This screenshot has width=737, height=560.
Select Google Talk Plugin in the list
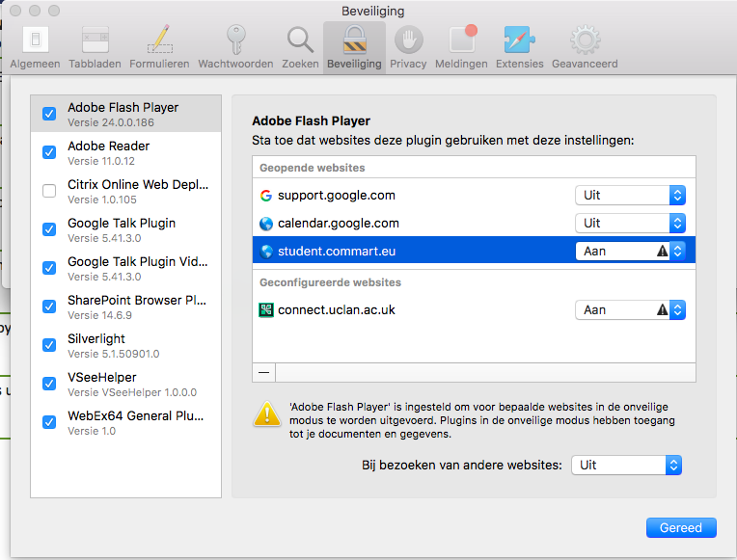tap(126, 229)
